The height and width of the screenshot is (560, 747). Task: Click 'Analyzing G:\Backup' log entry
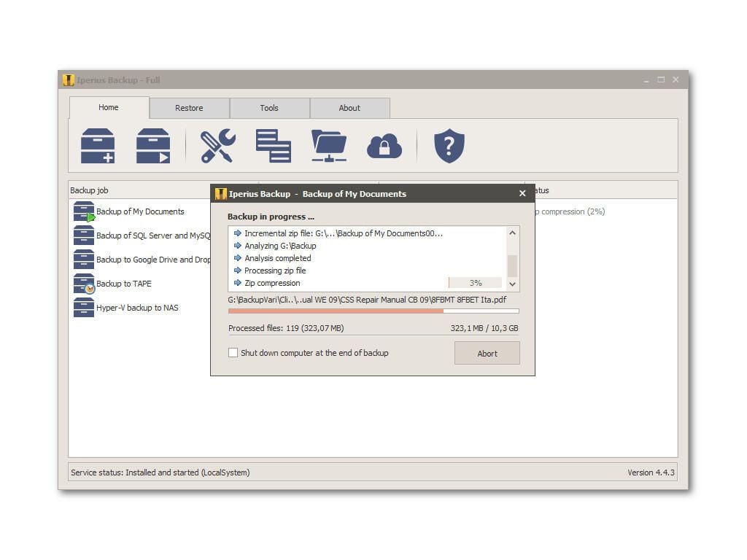pyautogui.click(x=280, y=246)
